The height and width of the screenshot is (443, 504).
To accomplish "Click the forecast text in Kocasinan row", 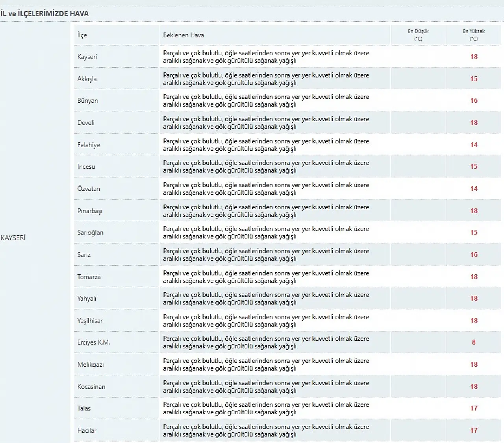I will pyautogui.click(x=266, y=386).
